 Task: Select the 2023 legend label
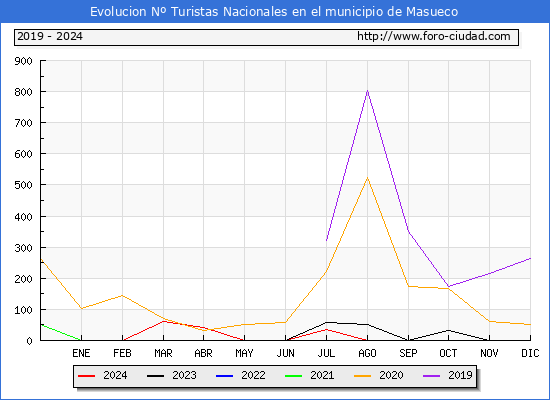point(184,375)
